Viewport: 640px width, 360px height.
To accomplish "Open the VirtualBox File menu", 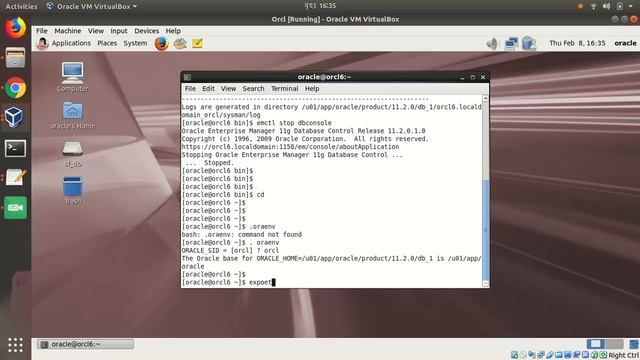I will click(42, 31).
